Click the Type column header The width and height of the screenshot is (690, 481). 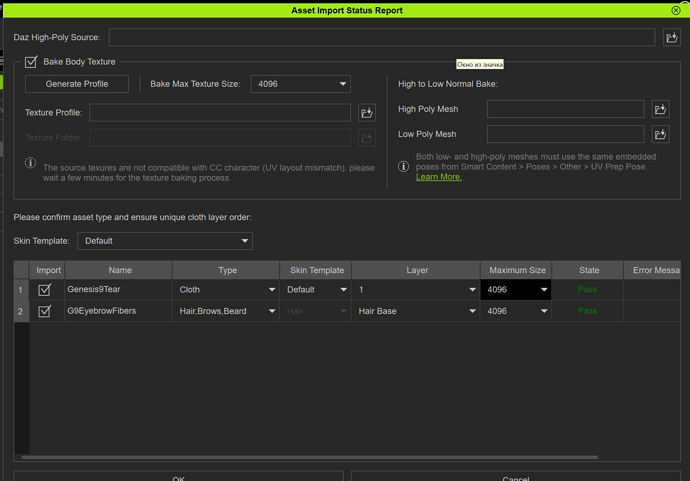[226, 270]
